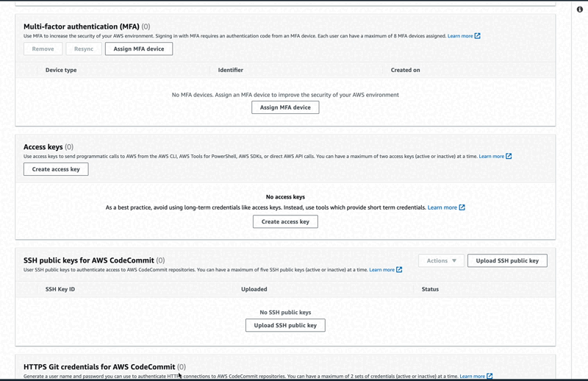Click Assign MFA device below No MFA devices

tap(285, 107)
